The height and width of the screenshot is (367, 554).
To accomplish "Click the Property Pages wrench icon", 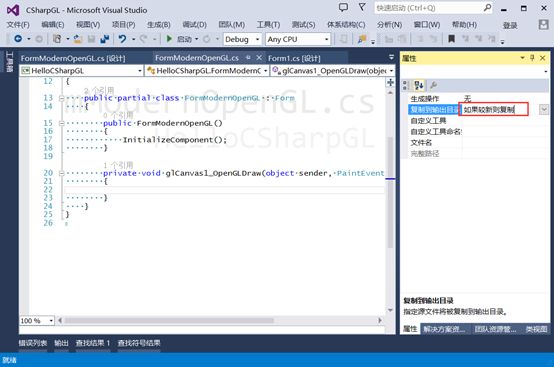I will [x=433, y=85].
